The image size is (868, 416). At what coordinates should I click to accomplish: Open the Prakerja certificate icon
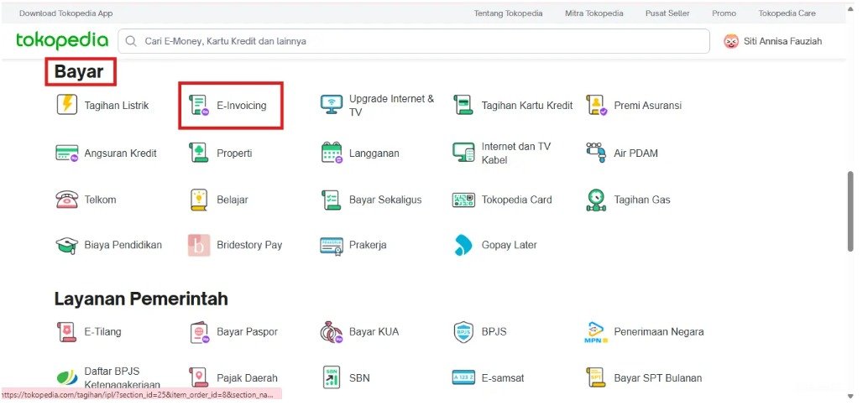pyautogui.click(x=332, y=245)
